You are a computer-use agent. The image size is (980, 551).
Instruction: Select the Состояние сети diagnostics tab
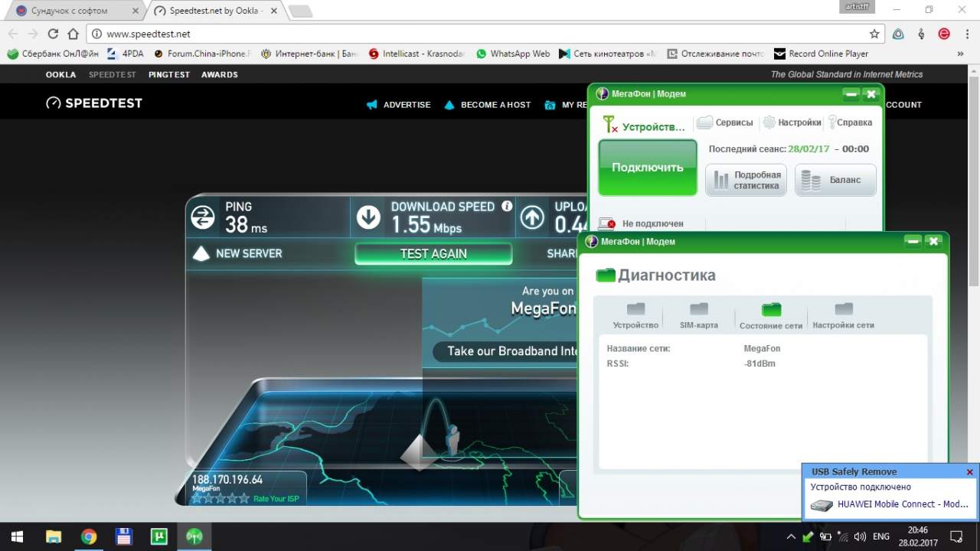771,316
